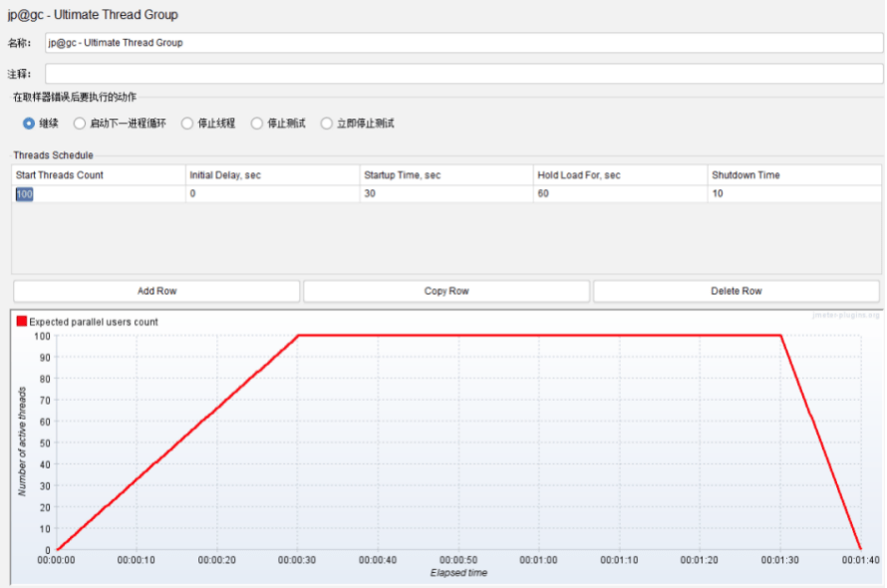
Task: Select the Start Threads Count cell 100
Action: [x=99, y=193]
